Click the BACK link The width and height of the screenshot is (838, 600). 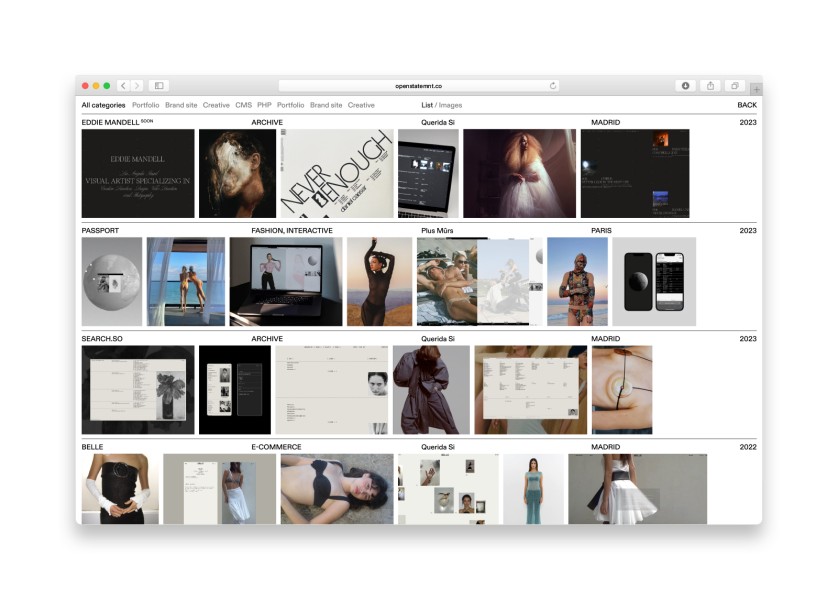(747, 105)
